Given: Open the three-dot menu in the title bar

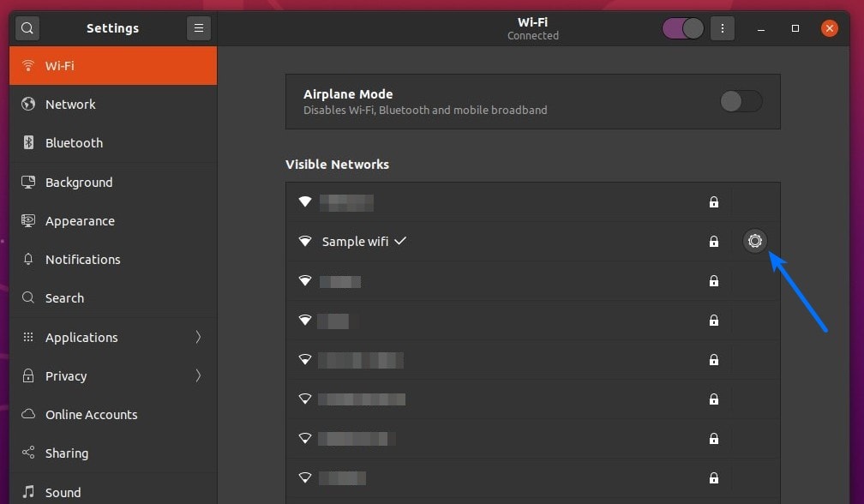Looking at the screenshot, I should click(x=722, y=27).
